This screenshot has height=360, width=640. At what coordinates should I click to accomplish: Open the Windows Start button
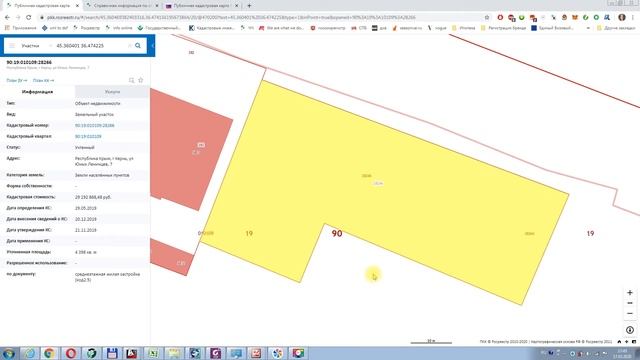(x=8, y=353)
